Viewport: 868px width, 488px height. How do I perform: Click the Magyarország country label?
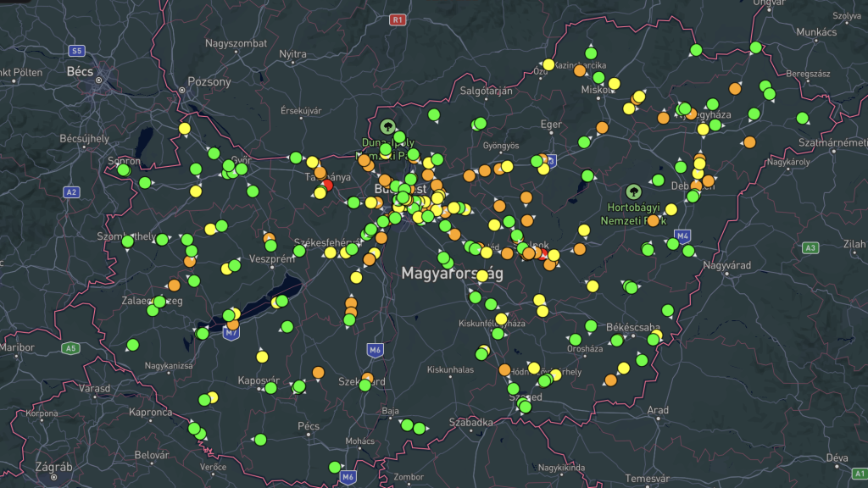tap(452, 274)
